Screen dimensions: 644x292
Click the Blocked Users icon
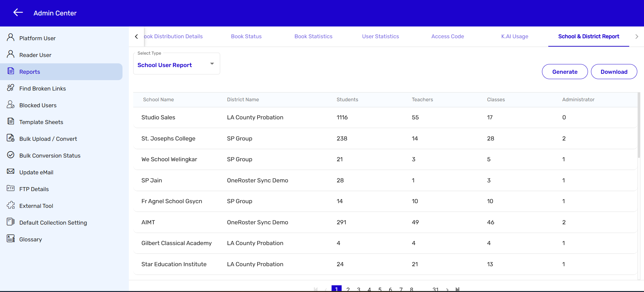click(11, 105)
